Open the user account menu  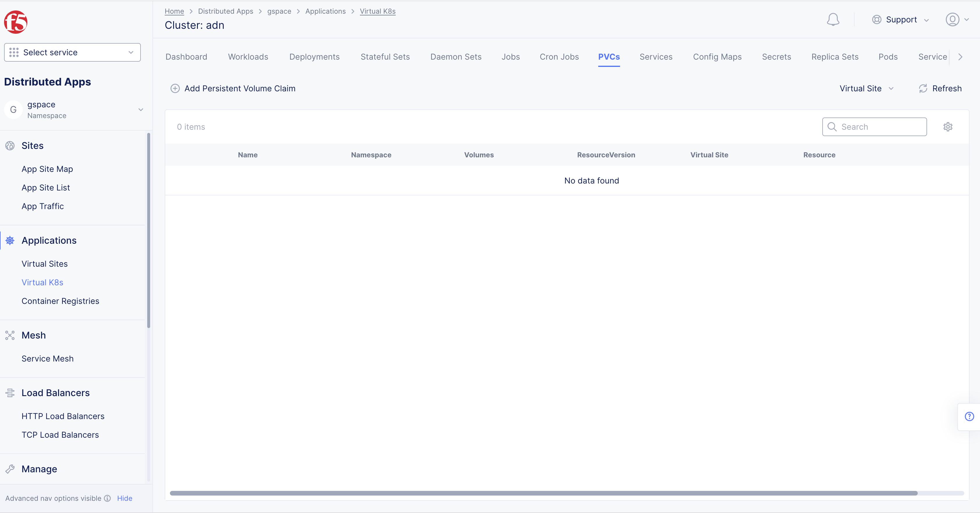pyautogui.click(x=955, y=19)
